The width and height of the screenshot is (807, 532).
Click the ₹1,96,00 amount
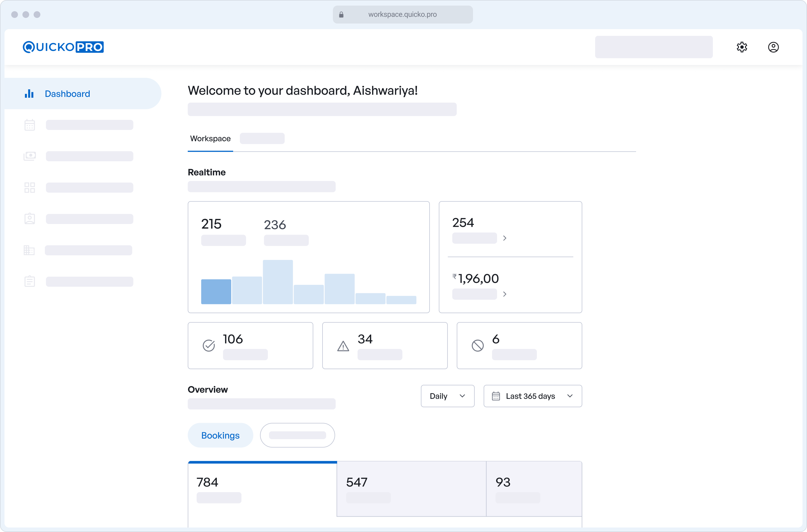tap(476, 279)
